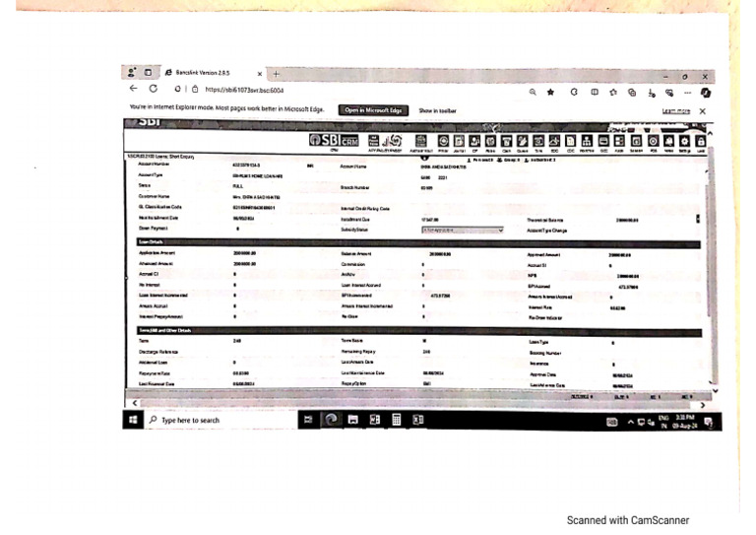Screen dimensions: 756x535
Task: Select the Loan Details section header
Action: [418, 242]
